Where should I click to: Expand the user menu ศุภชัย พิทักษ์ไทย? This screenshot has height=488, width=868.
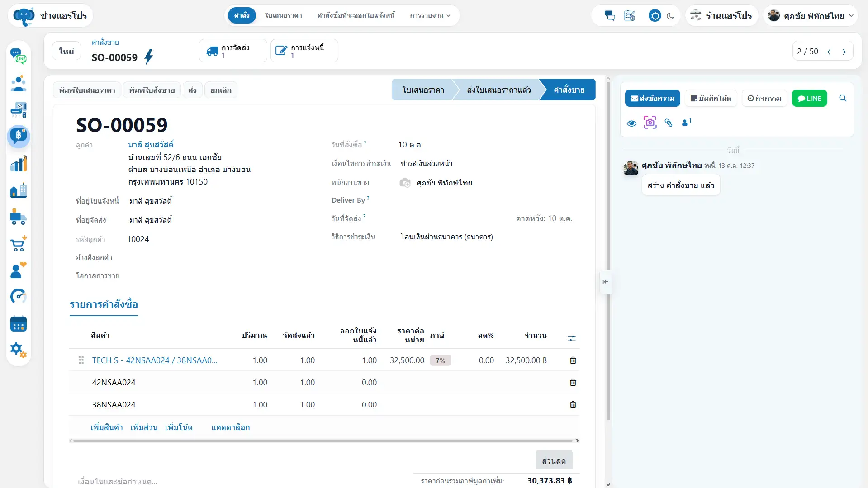(811, 16)
